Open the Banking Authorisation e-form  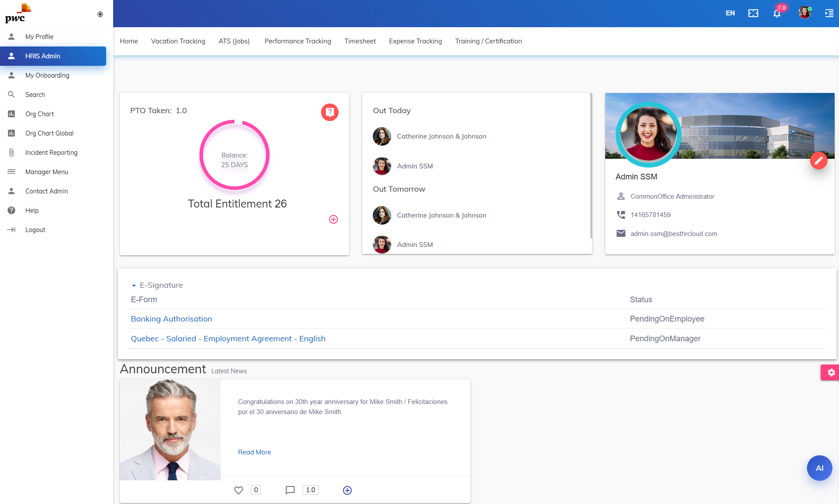(171, 319)
